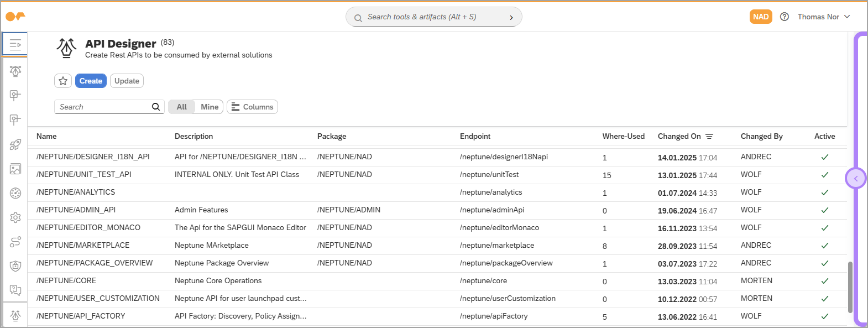The width and height of the screenshot is (868, 328).
Task: Open the chat question help sidebar icon
Action: [x=15, y=290]
